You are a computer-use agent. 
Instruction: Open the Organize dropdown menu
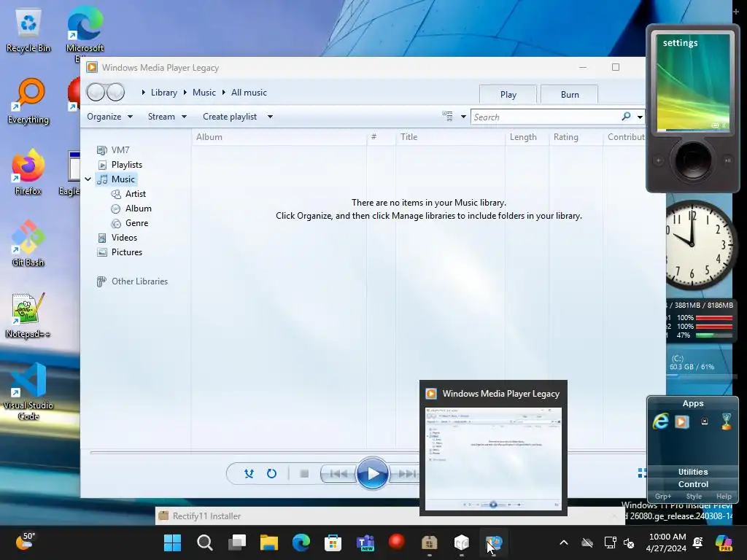tap(109, 117)
